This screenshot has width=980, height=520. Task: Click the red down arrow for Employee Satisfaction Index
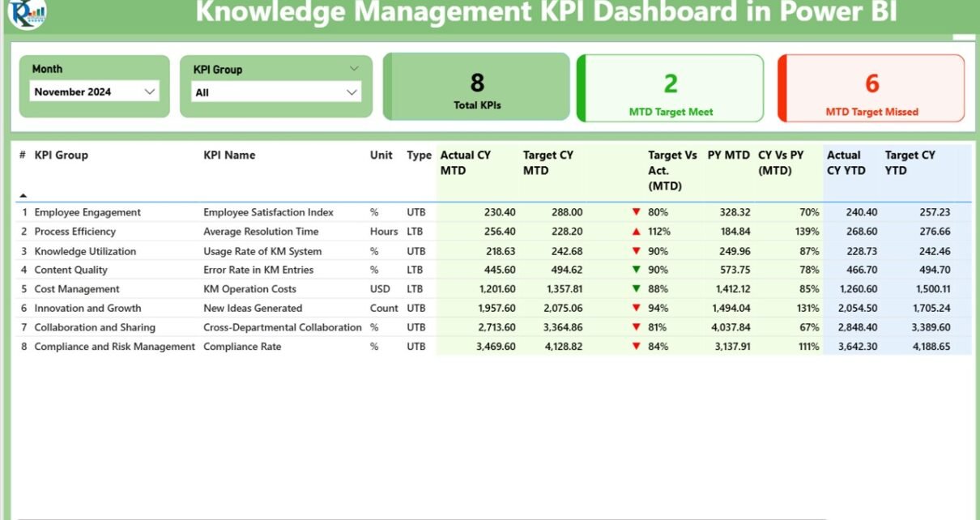(x=636, y=212)
